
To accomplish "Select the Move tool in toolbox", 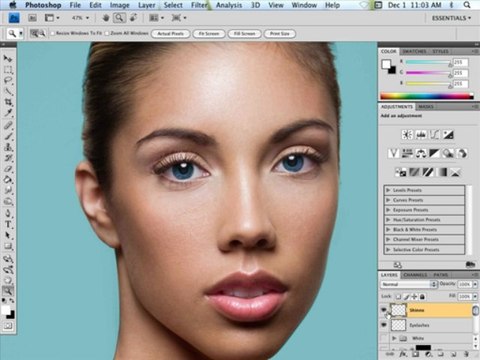I will tap(8, 59).
